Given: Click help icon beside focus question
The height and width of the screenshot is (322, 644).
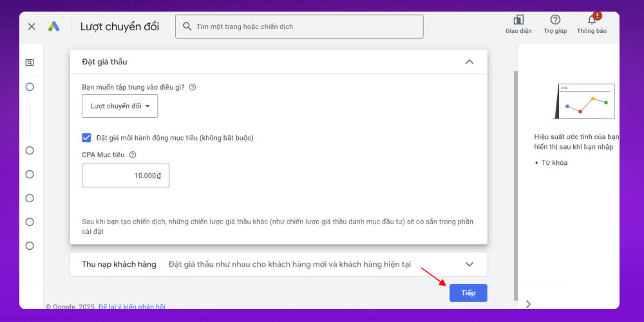Looking at the screenshot, I should (192, 87).
